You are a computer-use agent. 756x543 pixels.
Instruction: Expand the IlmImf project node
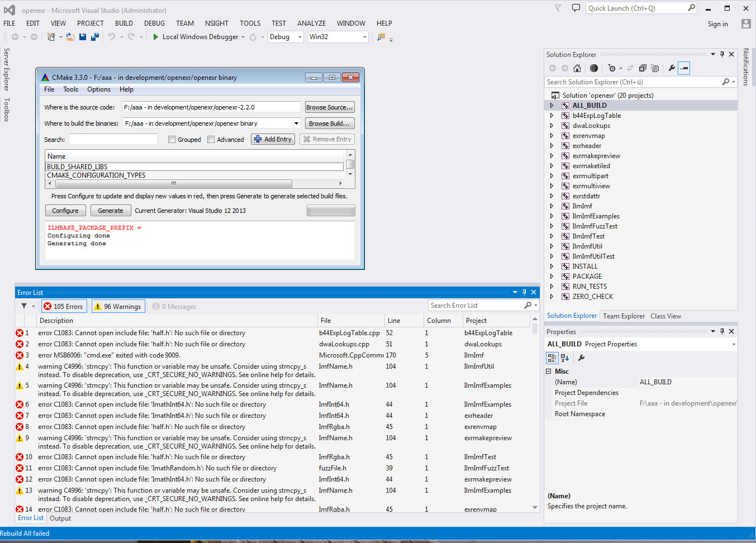point(551,206)
